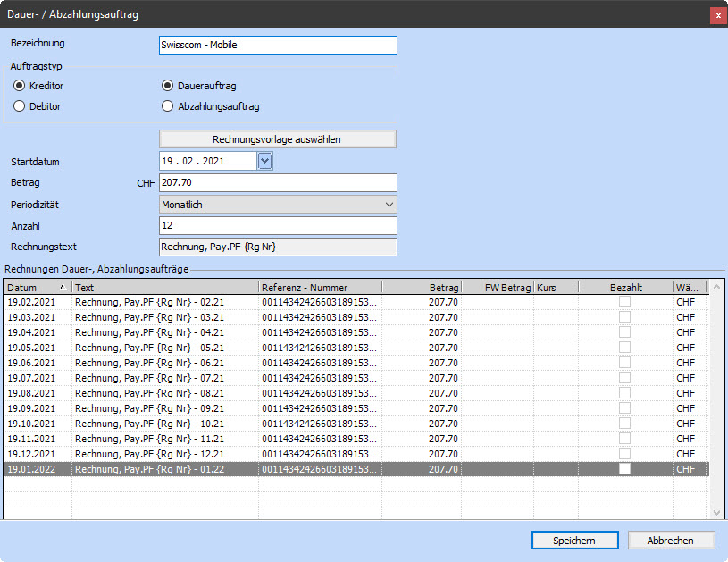
Task: Select the Debitor radio button
Action: (20, 106)
